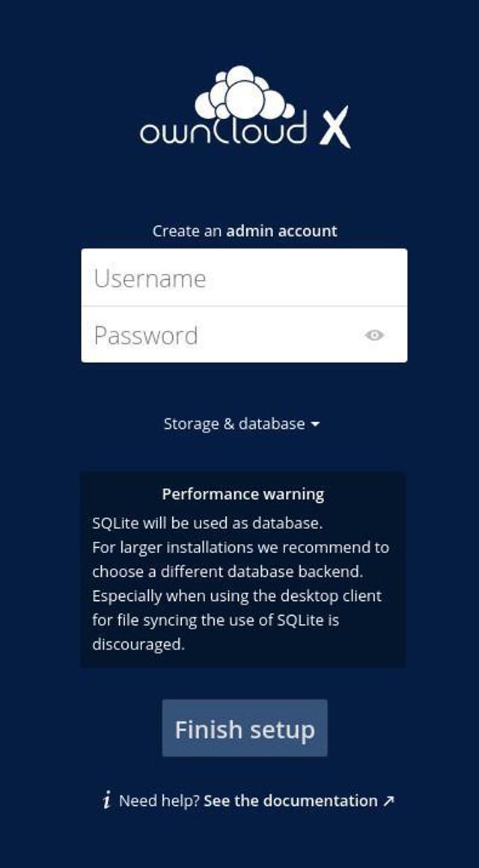Viewport: 479px width, 868px height.
Task: Collapse the Storage & database options
Action: pyautogui.click(x=239, y=423)
